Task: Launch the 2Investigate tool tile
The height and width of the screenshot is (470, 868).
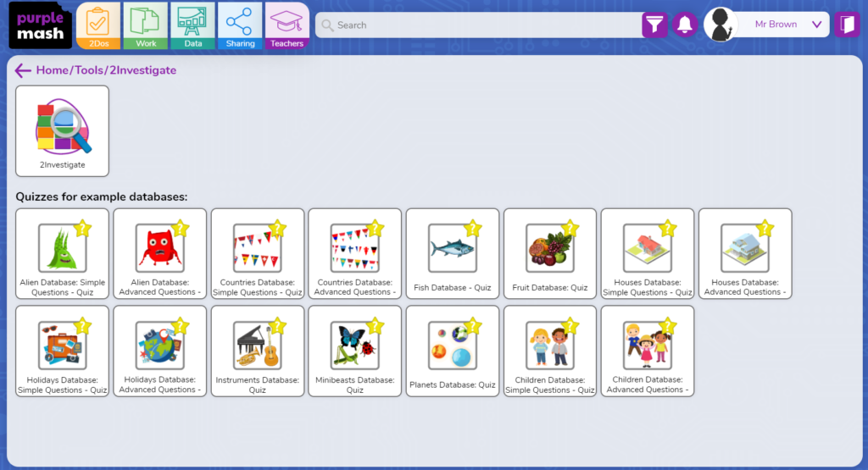Action: coord(62,131)
